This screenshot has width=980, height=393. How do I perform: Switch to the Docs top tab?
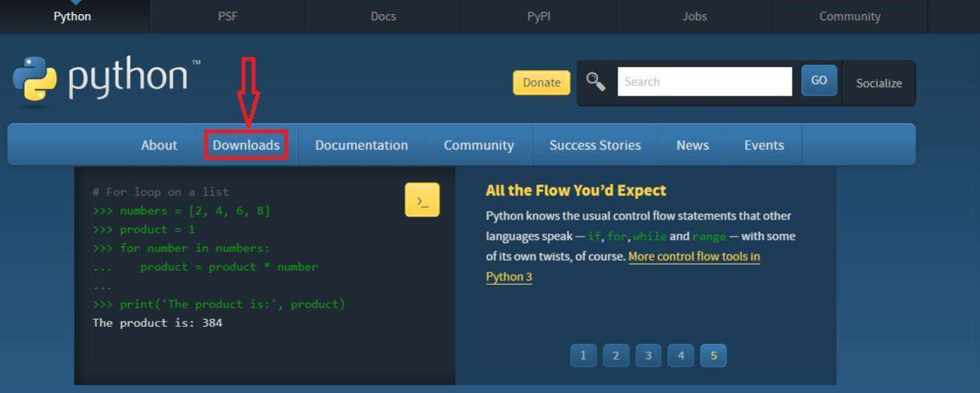click(383, 16)
